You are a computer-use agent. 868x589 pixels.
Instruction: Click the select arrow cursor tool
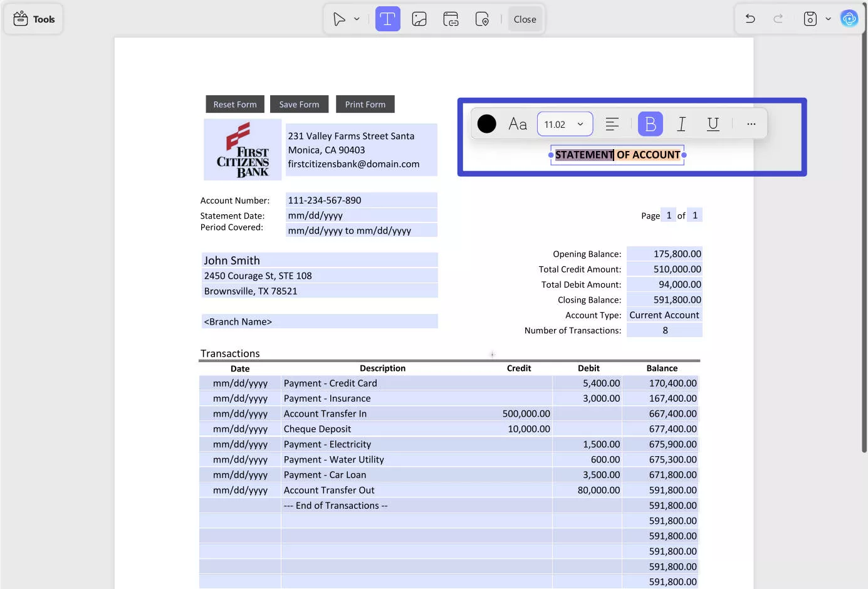pos(339,19)
